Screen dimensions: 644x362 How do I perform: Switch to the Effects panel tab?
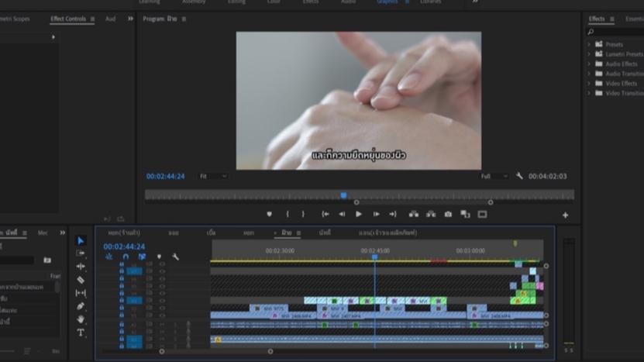click(x=597, y=19)
